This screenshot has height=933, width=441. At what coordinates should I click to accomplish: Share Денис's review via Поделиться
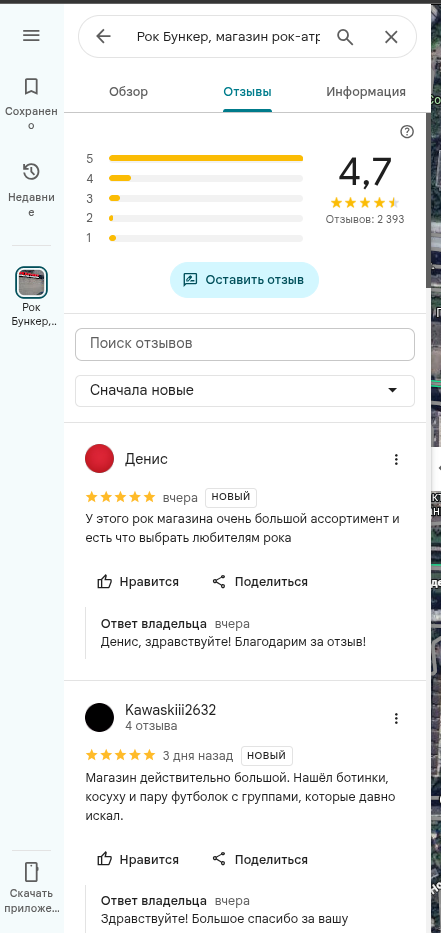(260, 581)
